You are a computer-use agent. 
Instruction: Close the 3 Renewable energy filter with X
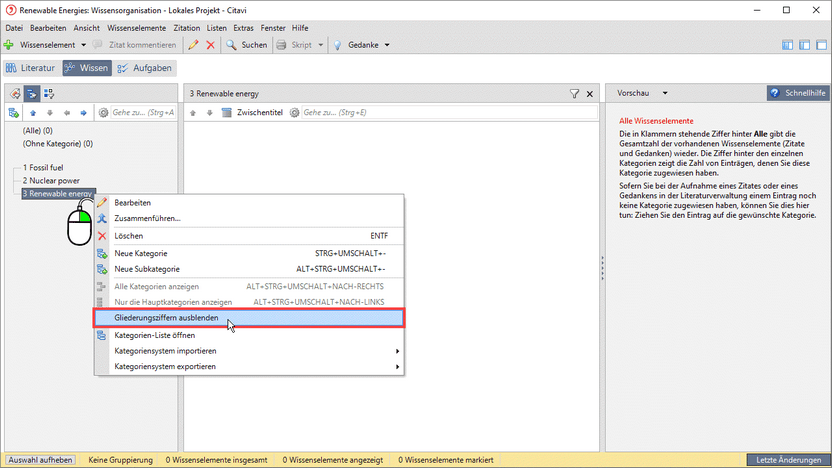[590, 94]
